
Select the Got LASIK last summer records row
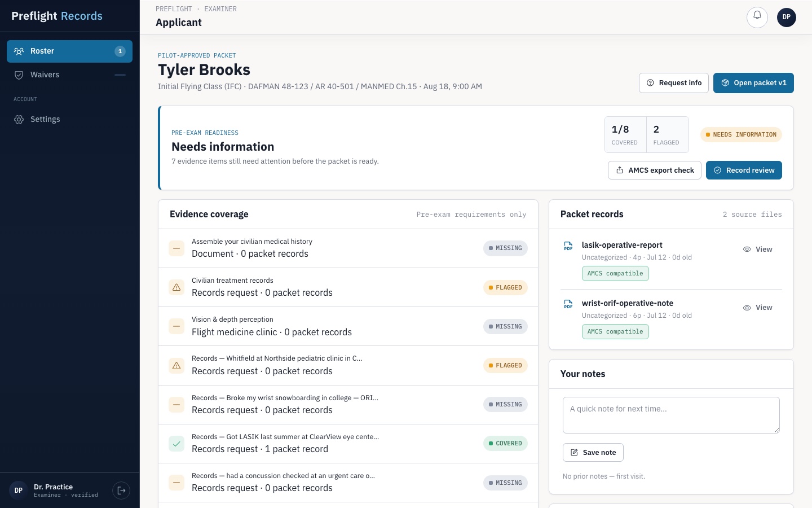click(x=348, y=444)
